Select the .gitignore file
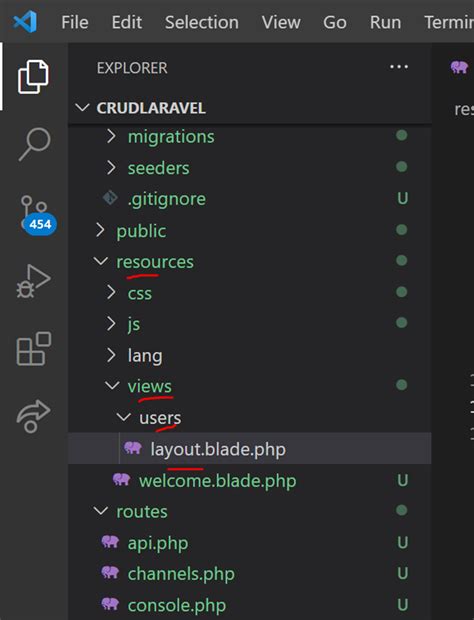Viewport: 474px width, 620px height. [166, 199]
